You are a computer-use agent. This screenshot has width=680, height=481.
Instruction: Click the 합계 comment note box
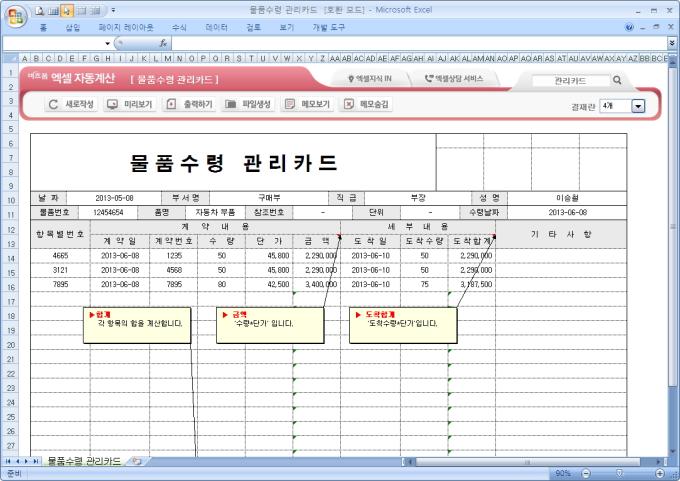[137, 325]
